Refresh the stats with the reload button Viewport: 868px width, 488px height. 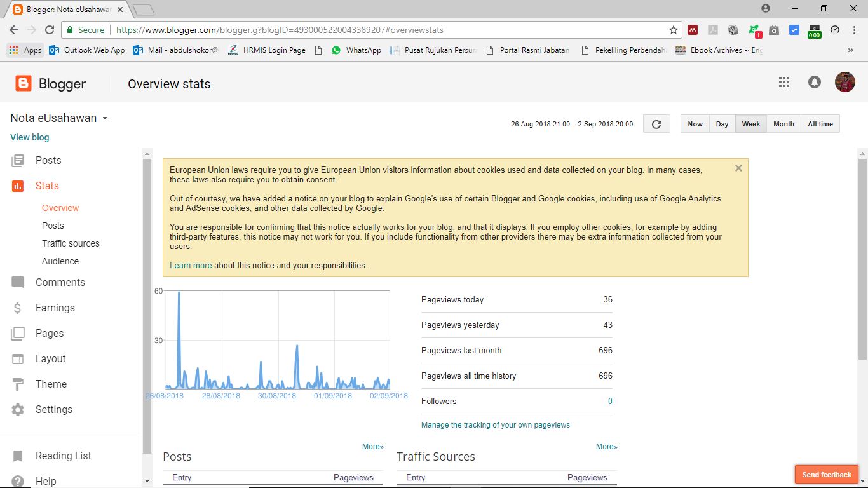click(656, 124)
